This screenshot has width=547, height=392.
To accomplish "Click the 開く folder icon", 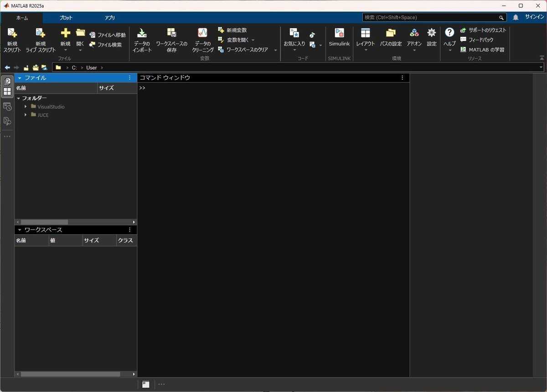I will coord(81,33).
